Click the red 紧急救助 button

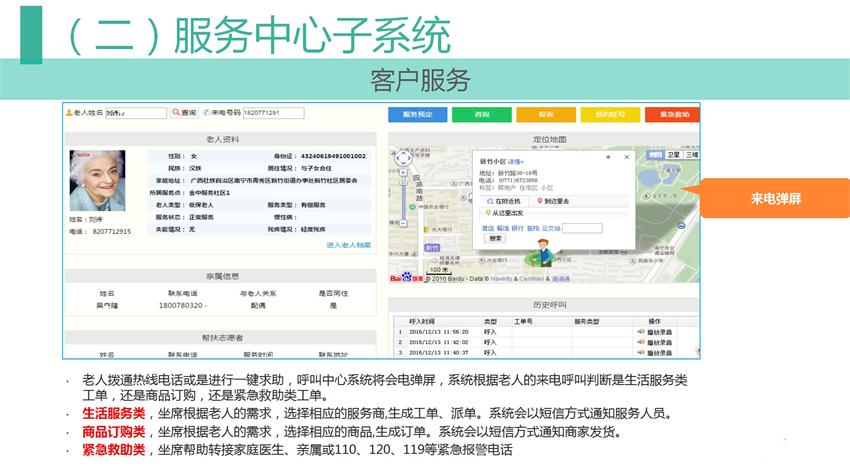click(673, 115)
